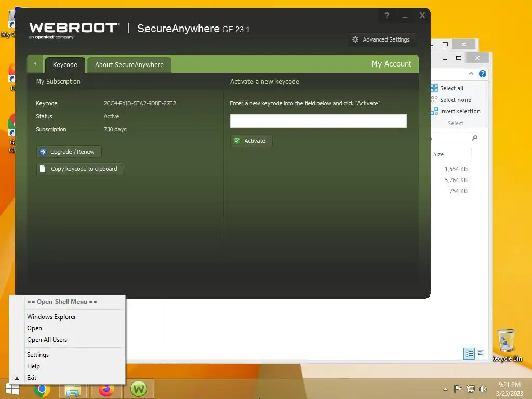Click the Upgrade / Renew button

tap(69, 152)
